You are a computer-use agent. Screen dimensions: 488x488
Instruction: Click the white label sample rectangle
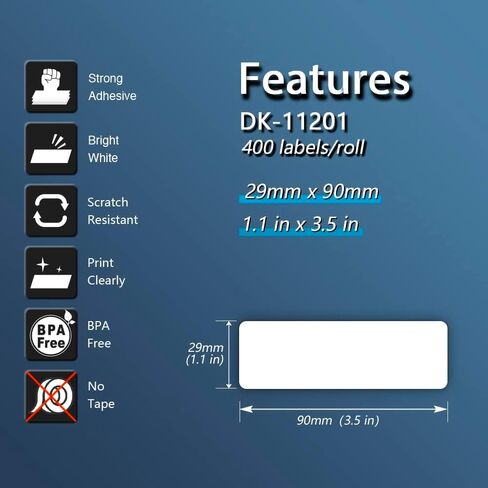(x=343, y=355)
